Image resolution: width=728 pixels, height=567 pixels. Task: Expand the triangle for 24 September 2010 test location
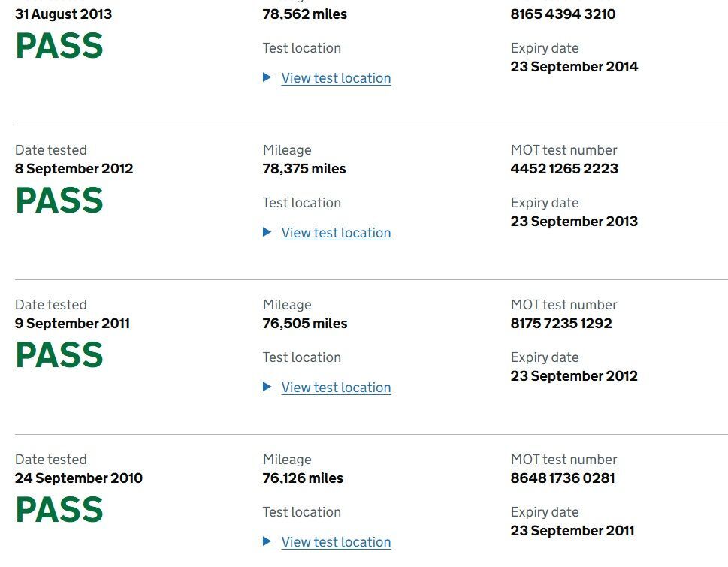[x=267, y=541]
